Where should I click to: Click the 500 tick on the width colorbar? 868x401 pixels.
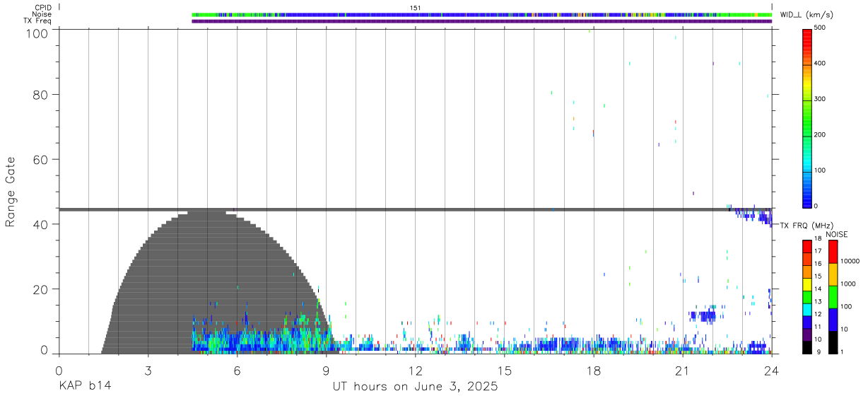[819, 27]
